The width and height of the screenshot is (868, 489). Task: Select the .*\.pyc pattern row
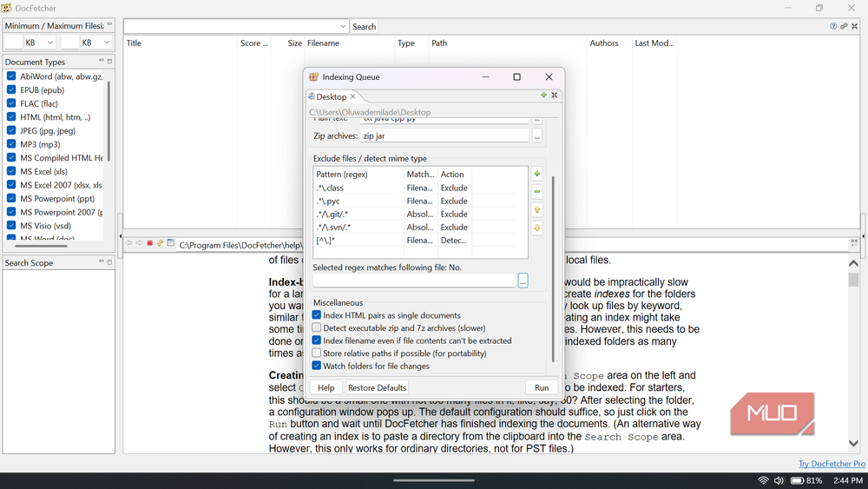pos(414,201)
